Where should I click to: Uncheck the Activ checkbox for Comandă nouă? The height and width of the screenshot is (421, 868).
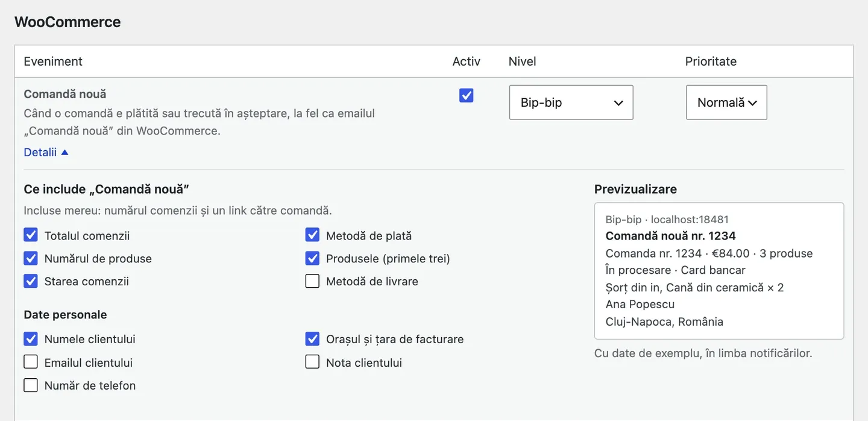466,95
